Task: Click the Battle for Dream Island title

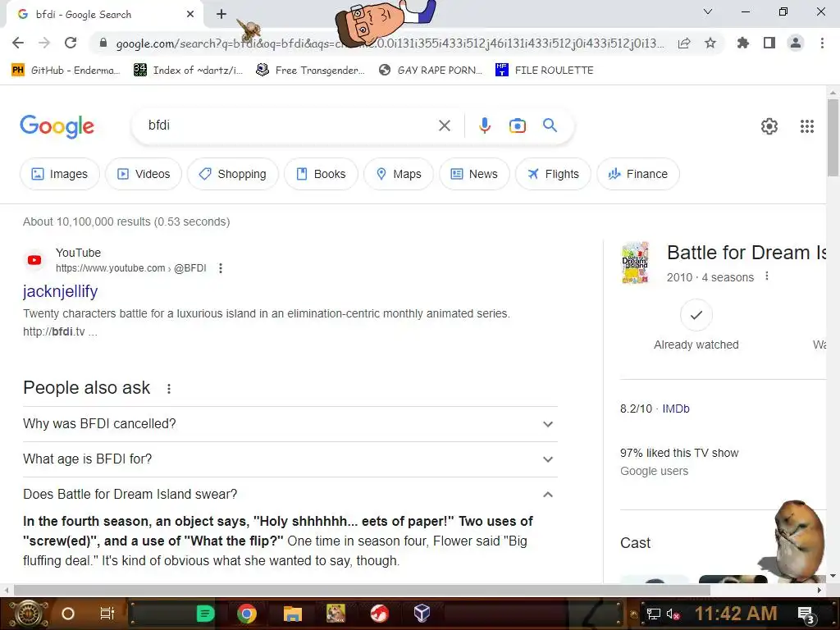Action: pyautogui.click(x=746, y=253)
